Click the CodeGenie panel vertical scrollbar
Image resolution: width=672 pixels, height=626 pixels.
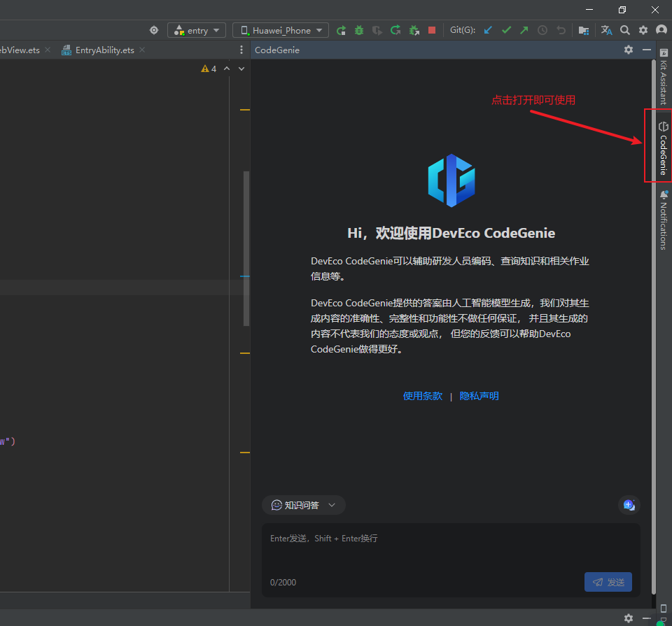coord(654,327)
